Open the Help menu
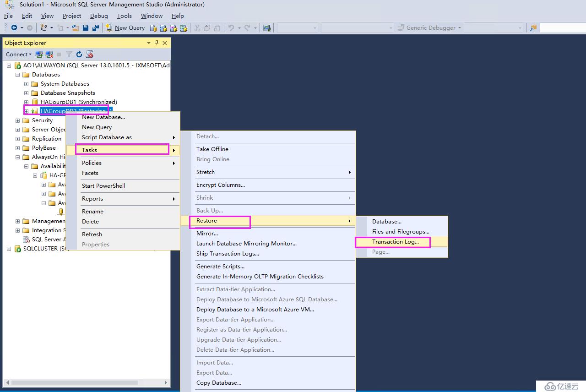 pyautogui.click(x=178, y=16)
